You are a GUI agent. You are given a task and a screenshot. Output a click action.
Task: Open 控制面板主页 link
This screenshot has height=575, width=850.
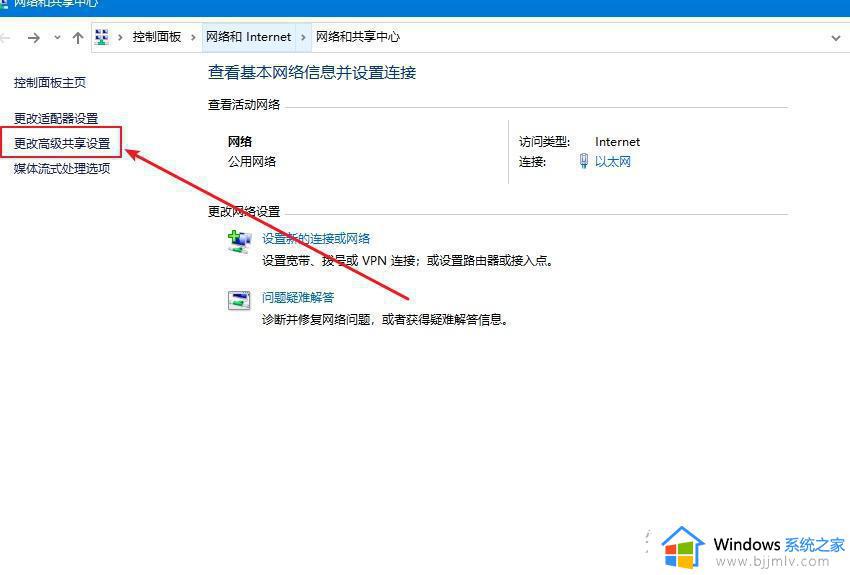point(50,82)
